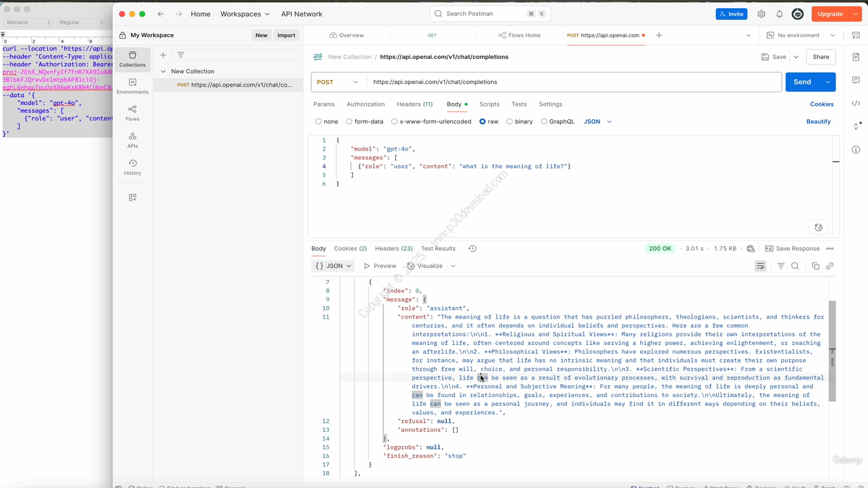
Task: Click the Invite button
Action: point(731,14)
